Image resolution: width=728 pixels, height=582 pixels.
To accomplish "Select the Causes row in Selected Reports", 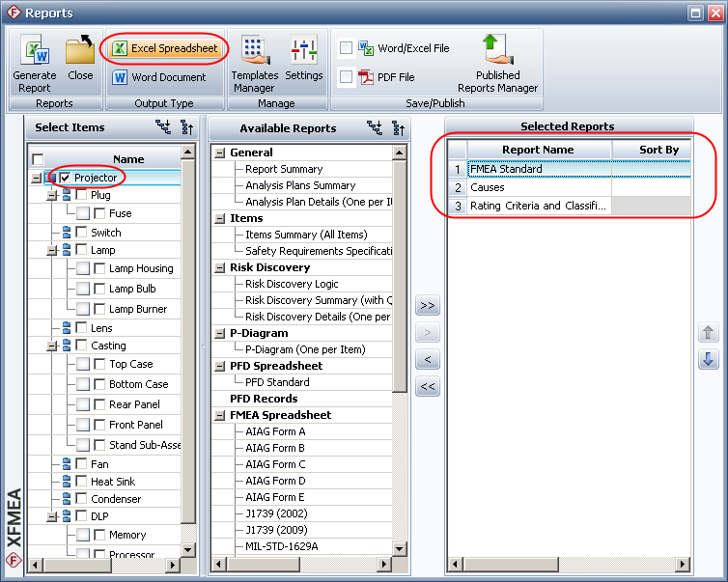I will point(539,187).
